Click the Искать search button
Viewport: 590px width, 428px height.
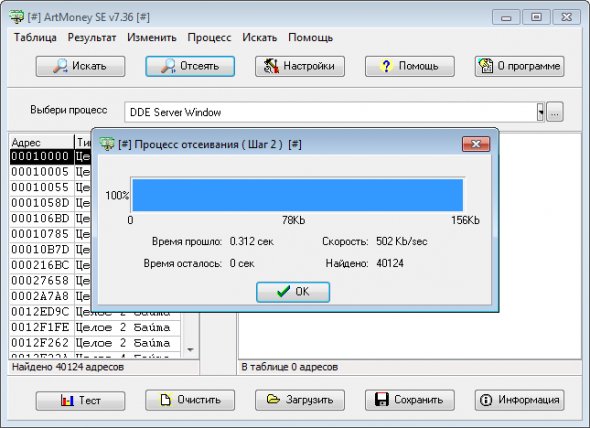80,66
